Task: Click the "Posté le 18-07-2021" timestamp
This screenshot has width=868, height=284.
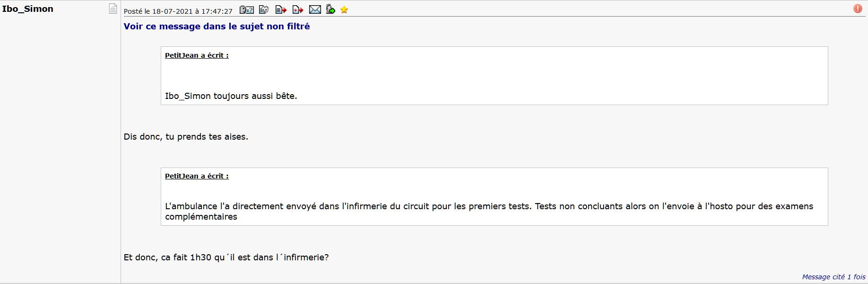Action: tap(178, 11)
